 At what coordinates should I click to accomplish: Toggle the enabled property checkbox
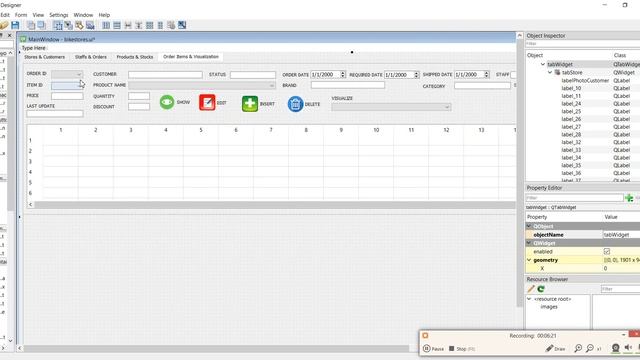tap(607, 251)
